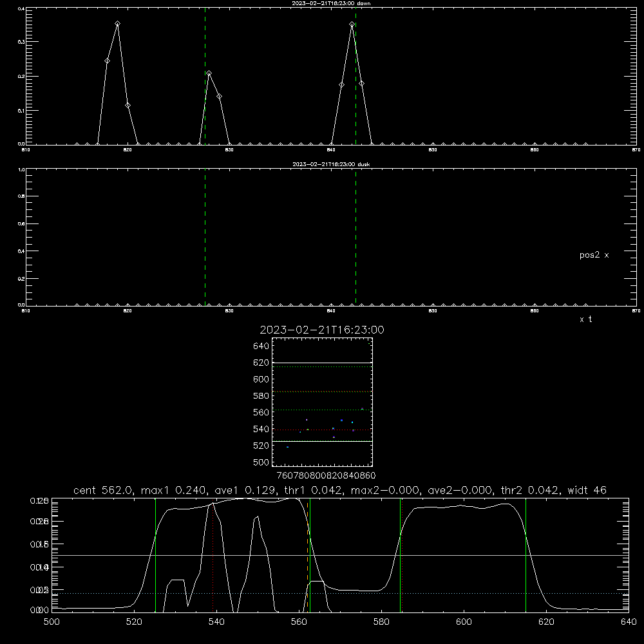644x644 pixels.
Task: Click the scatter plot x-axis label '760780800820840860'
Action: click(x=326, y=476)
